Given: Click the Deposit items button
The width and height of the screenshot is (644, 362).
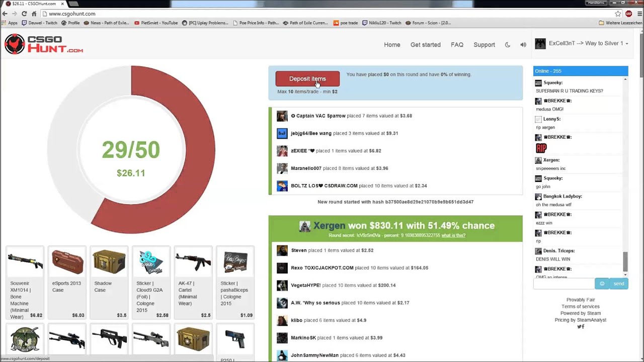Looking at the screenshot, I should tap(307, 78).
